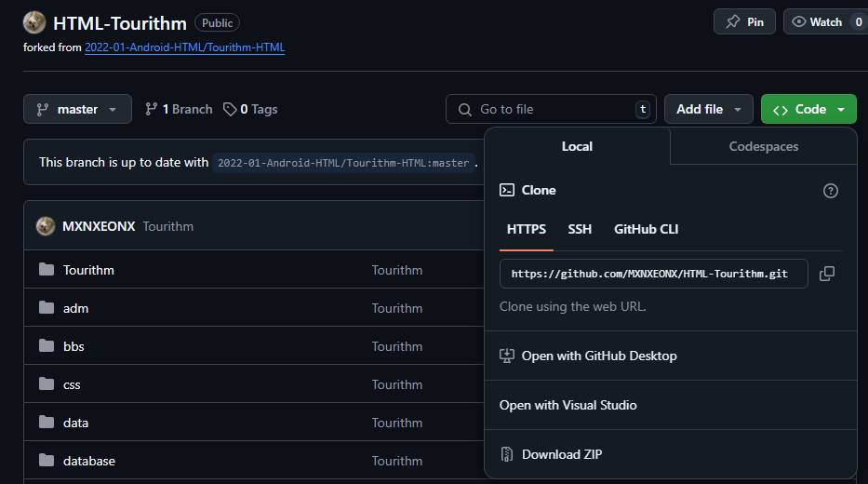Click the folder icon next to adm
Image resolution: width=868 pixels, height=484 pixels.
[x=47, y=307]
